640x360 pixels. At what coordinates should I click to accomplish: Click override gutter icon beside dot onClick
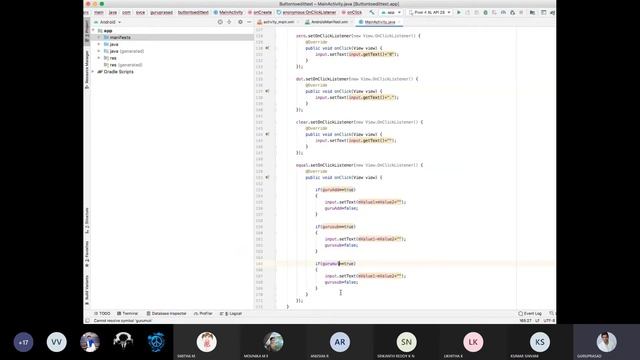click(267, 91)
